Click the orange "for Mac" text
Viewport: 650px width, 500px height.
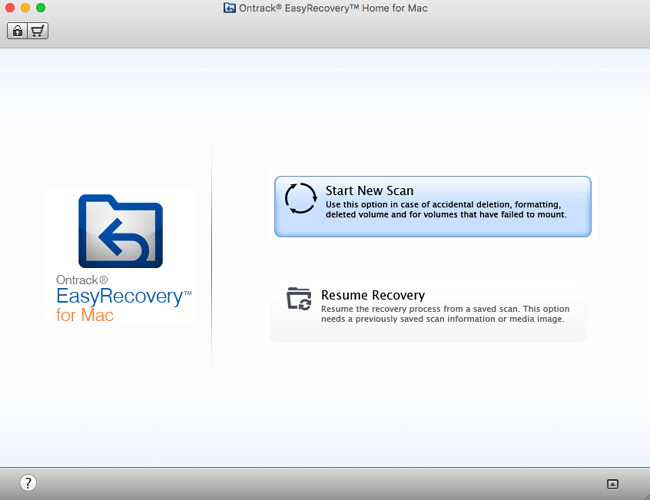click(85, 316)
